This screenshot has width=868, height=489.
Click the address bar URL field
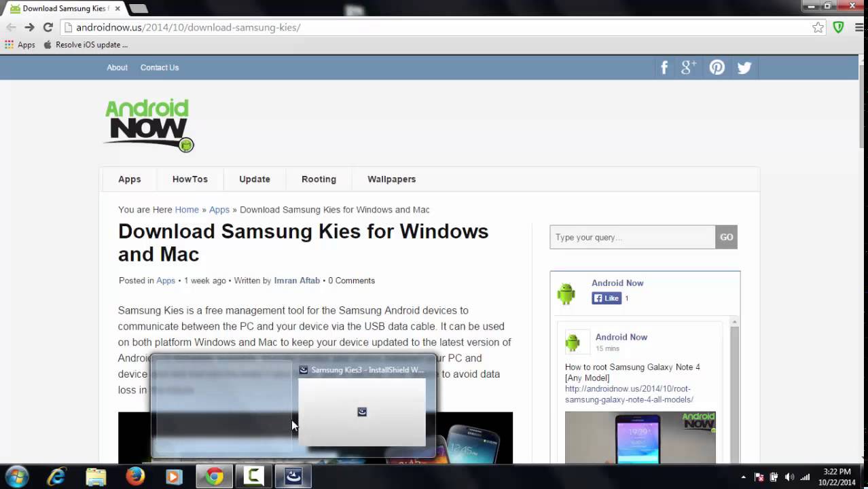click(435, 27)
